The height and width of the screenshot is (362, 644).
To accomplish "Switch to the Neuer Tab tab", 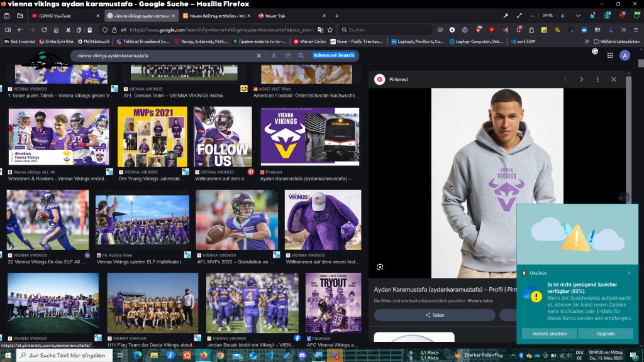I will (x=292, y=16).
